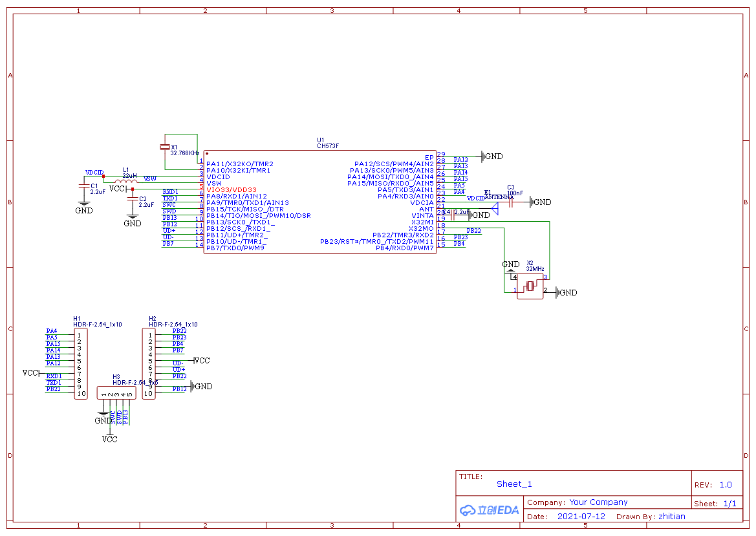The width and height of the screenshot is (756, 536).
Task: Click the zhitian drawn-by name
Action: pos(671,517)
